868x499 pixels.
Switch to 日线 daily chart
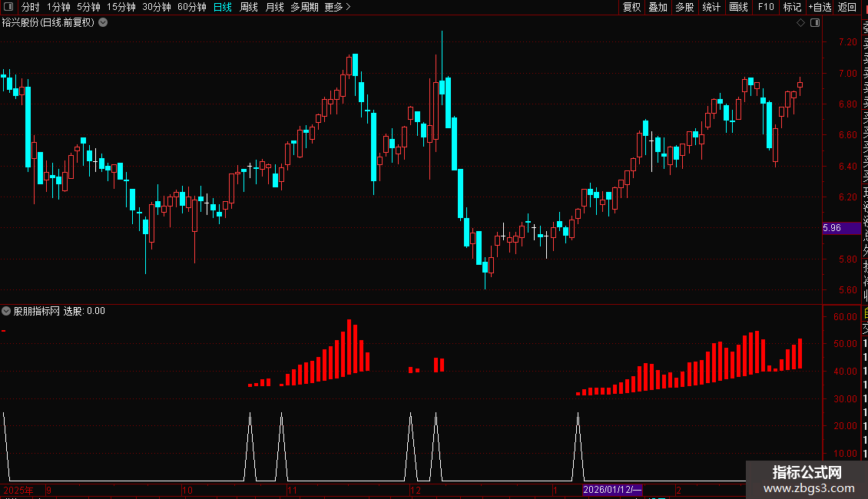pyautogui.click(x=223, y=7)
